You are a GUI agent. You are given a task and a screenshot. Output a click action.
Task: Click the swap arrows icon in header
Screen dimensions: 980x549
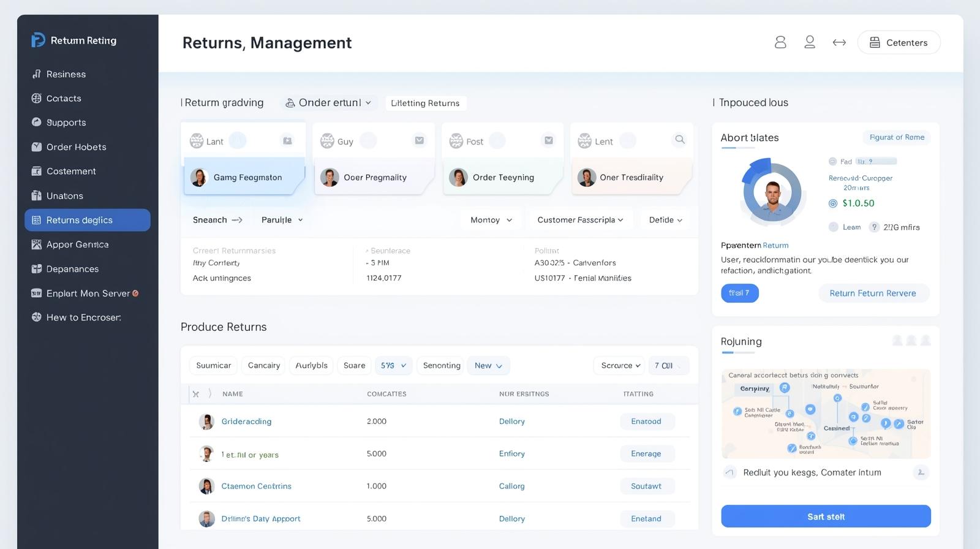pos(839,42)
